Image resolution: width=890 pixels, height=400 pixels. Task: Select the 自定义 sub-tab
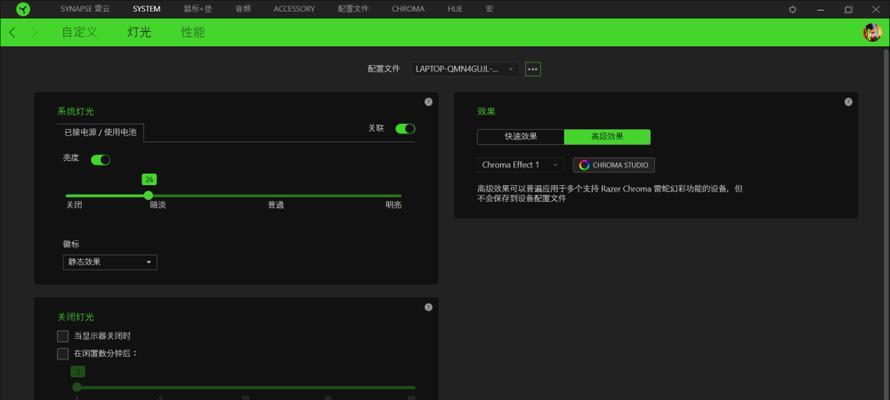[x=79, y=32]
